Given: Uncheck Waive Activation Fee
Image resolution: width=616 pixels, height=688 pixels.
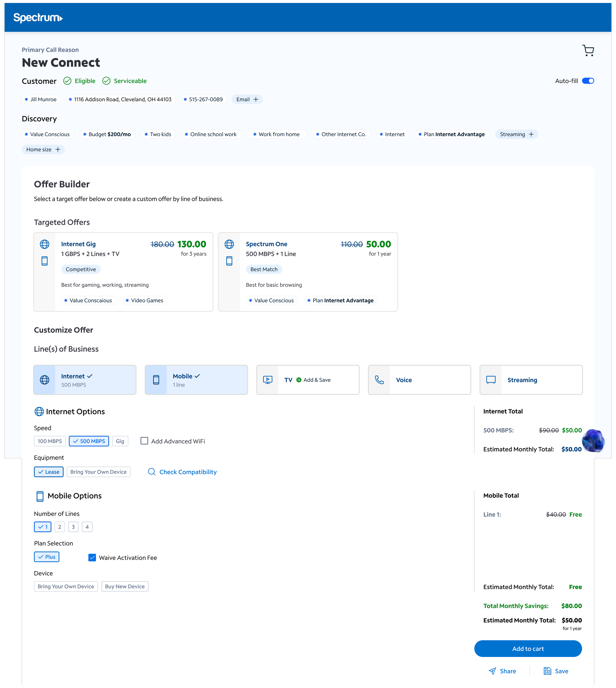Looking at the screenshot, I should coord(92,557).
